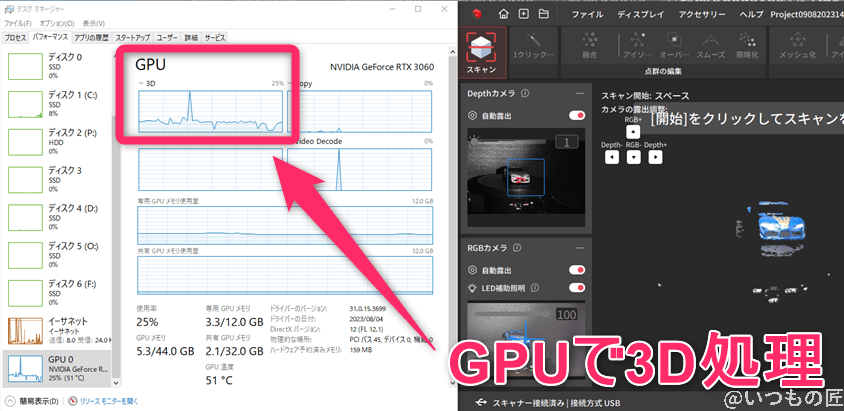This screenshot has height=411, width=844.
Task: Click the red cube app logo
Action: point(475,14)
